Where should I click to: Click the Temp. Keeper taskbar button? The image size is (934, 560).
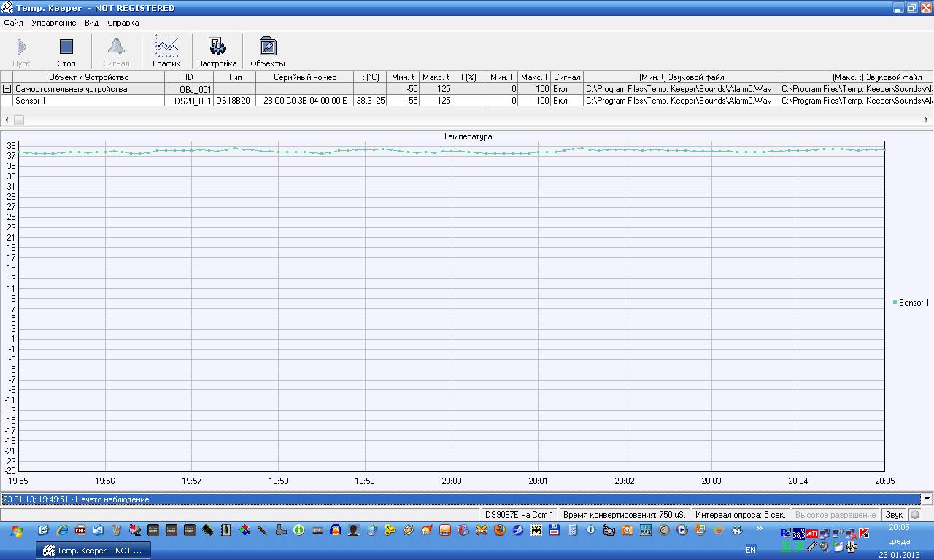pos(93,551)
